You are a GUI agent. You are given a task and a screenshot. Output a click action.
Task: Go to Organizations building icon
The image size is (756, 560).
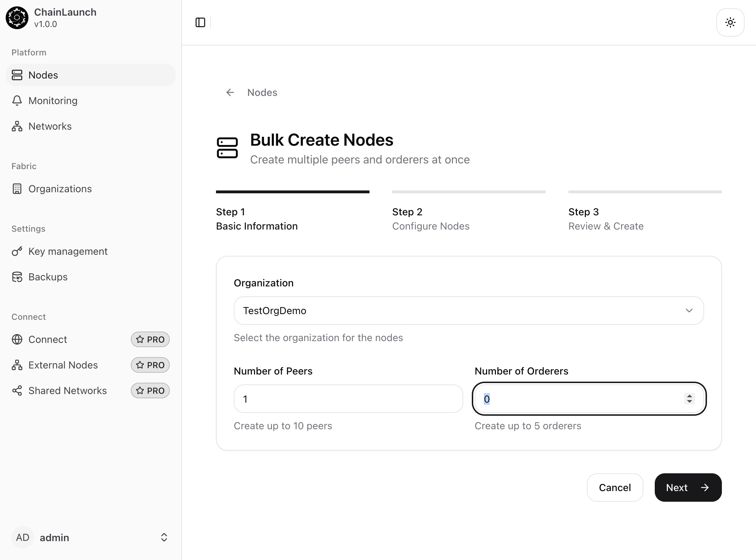tap(17, 189)
